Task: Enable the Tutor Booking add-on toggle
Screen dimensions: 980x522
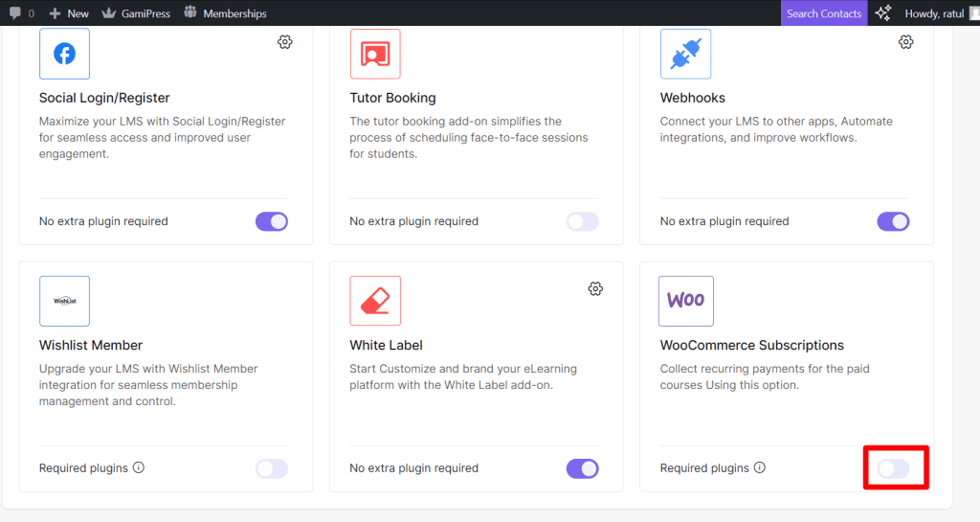Action: coord(582,221)
